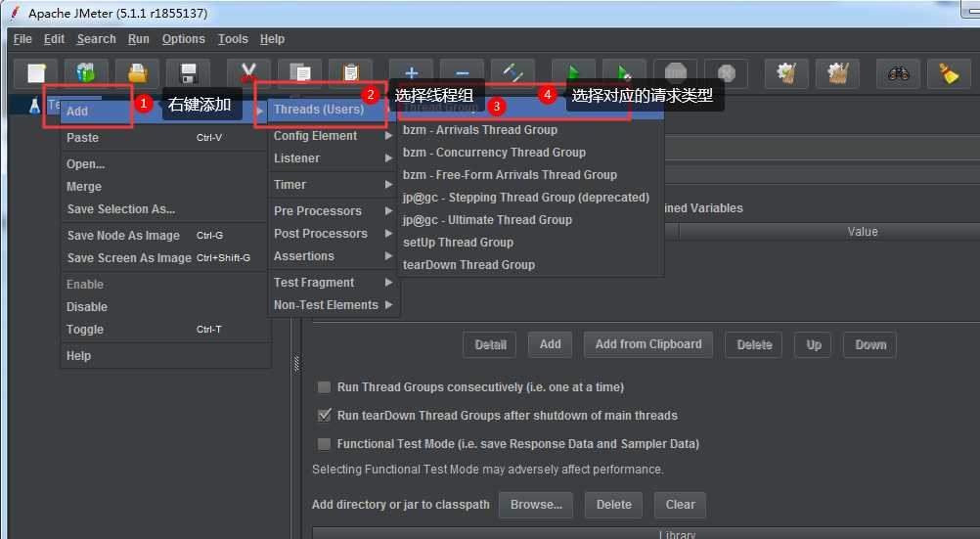Select bzm - Free-Form Arrivals Thread Group
Image resolution: width=980 pixels, height=539 pixels.
point(531,175)
